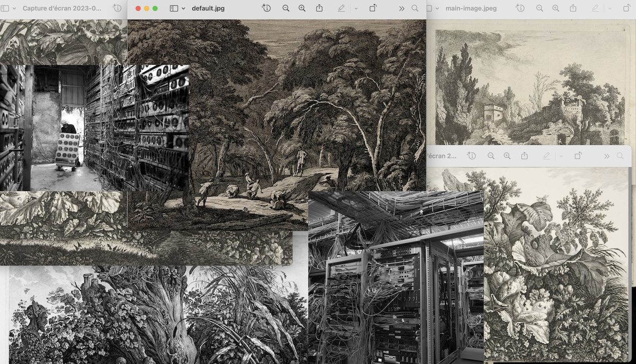
Task: Toggle the sidebar in default.jpg window
Action: point(174,8)
